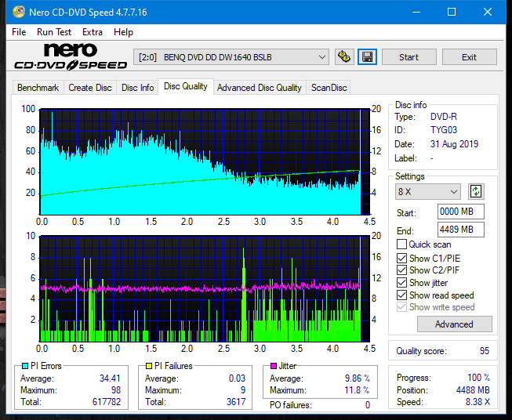The image size is (512, 420).
Task: Click the disc date 31 Aug 2019
Action: click(454, 144)
